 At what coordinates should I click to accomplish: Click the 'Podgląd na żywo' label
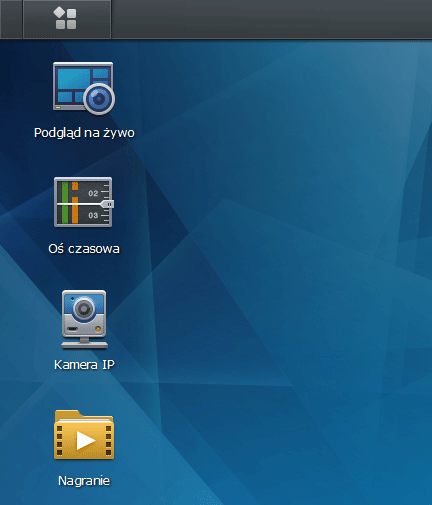pos(84,133)
